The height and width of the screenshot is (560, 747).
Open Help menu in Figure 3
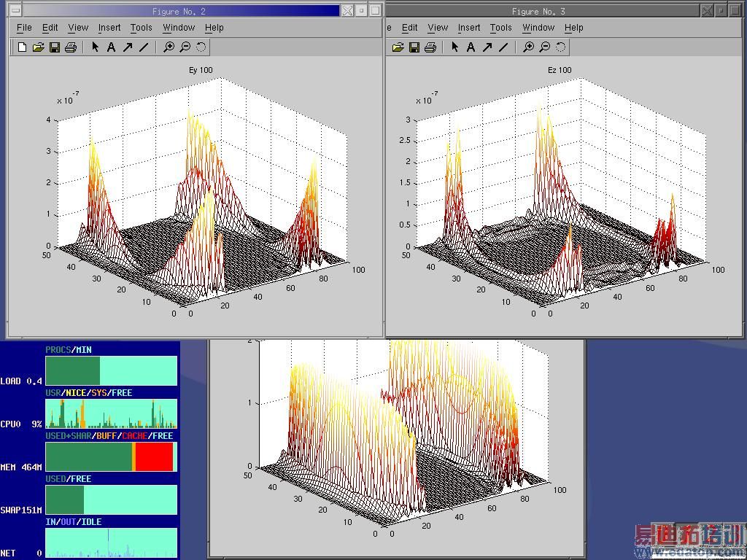[x=574, y=28]
